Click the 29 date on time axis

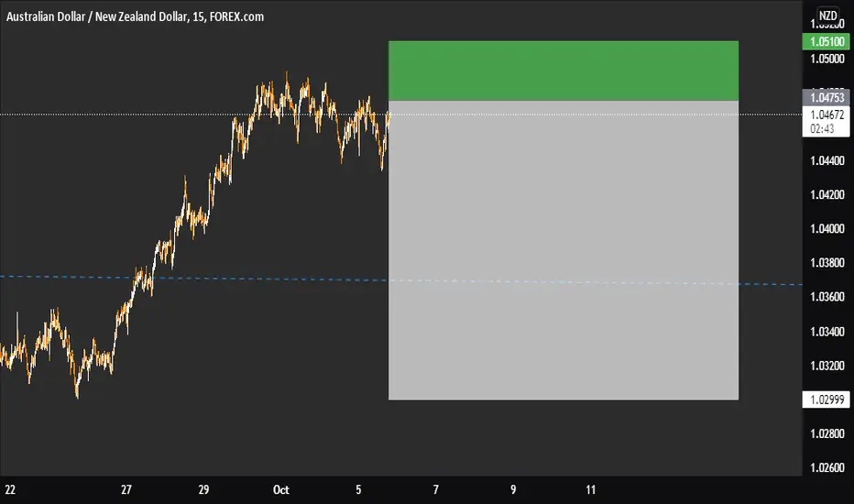(x=203, y=488)
